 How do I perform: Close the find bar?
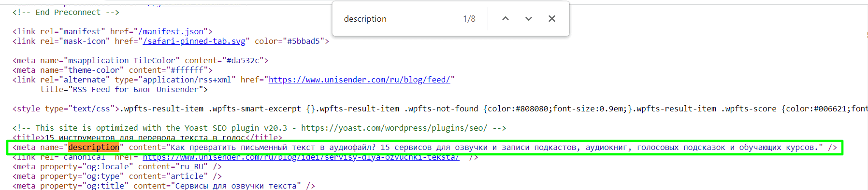point(552,19)
